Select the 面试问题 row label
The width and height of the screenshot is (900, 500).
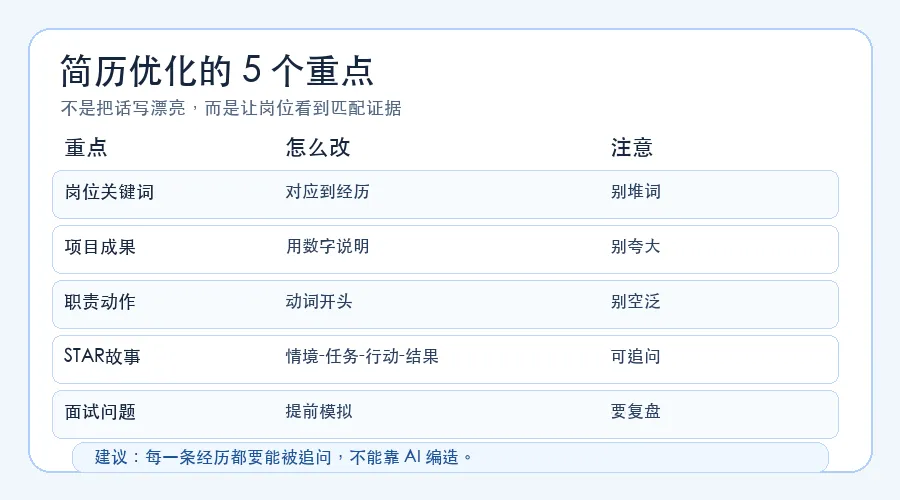[x=100, y=412]
